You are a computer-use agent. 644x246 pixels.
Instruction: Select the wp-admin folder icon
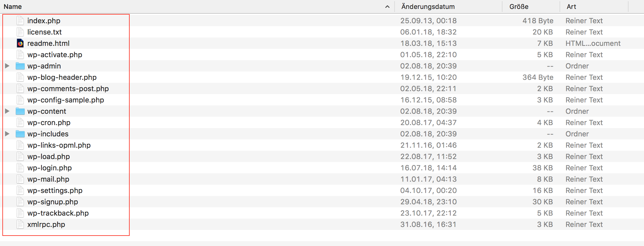tap(20, 66)
